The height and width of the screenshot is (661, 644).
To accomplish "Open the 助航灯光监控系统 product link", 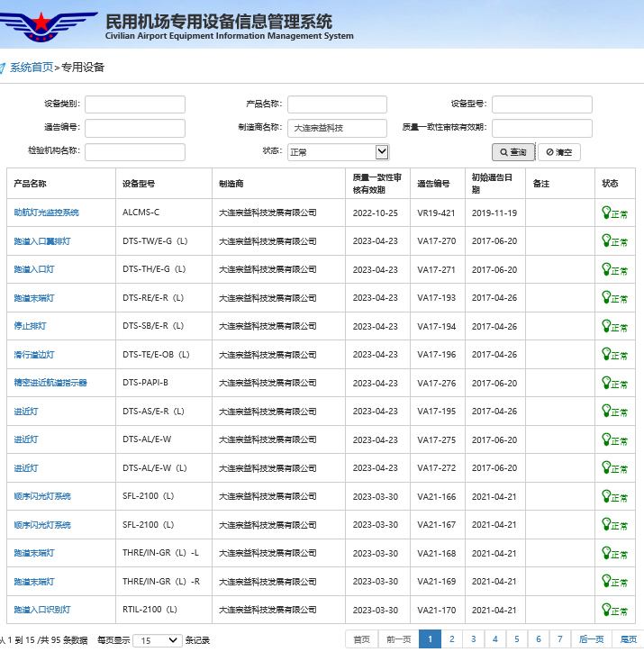I will tap(47, 213).
